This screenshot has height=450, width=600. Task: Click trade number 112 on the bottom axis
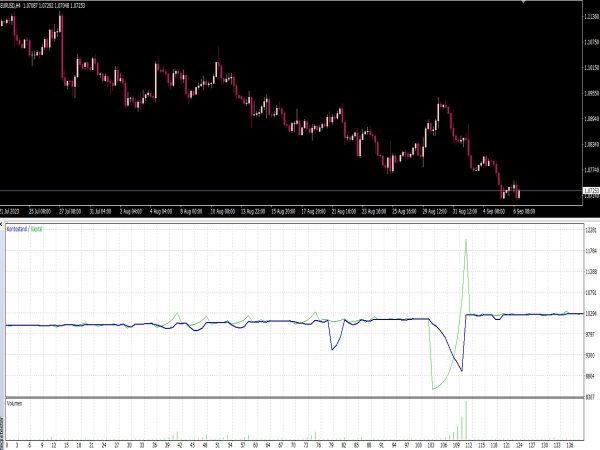pos(468,445)
